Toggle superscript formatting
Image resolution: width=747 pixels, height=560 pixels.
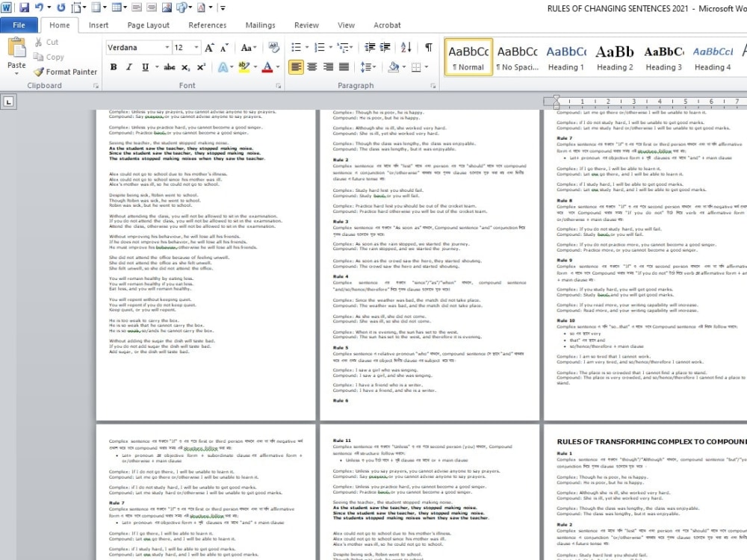pyautogui.click(x=201, y=68)
